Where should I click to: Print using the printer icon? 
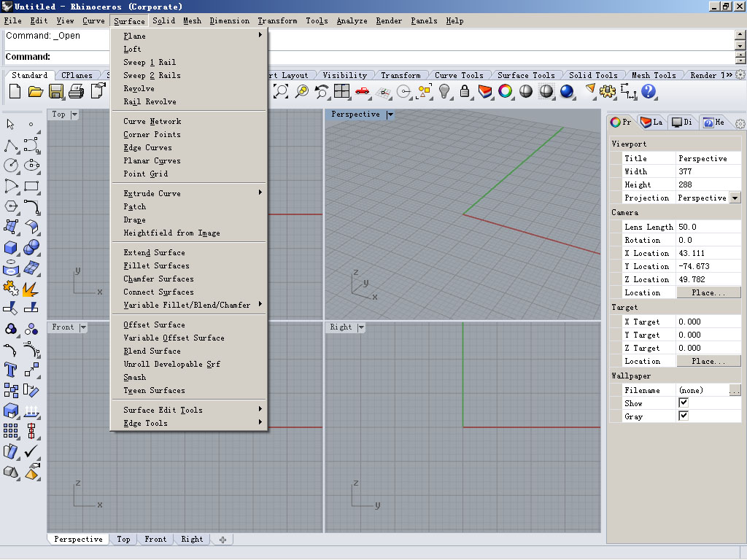(76, 91)
